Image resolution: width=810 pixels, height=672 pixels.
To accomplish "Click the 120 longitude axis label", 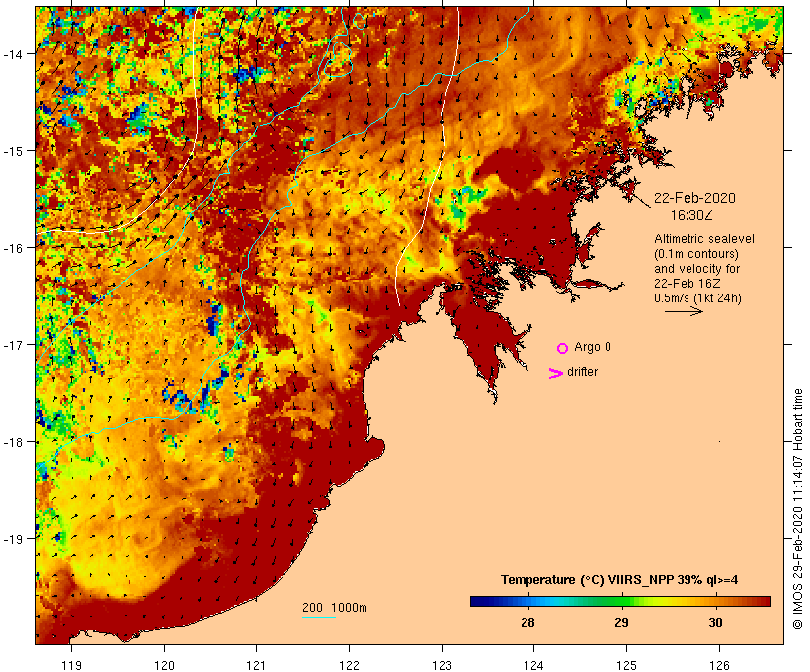I will tap(164, 665).
